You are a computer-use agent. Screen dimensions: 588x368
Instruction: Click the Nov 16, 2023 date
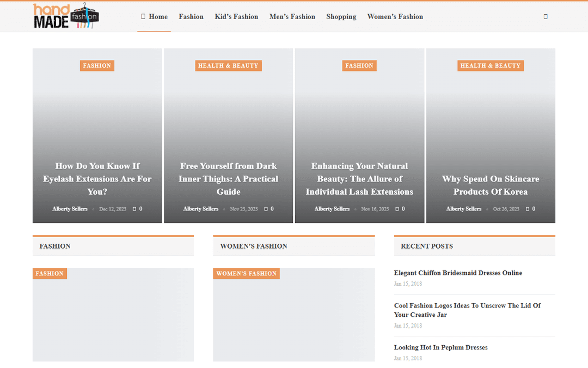point(375,209)
